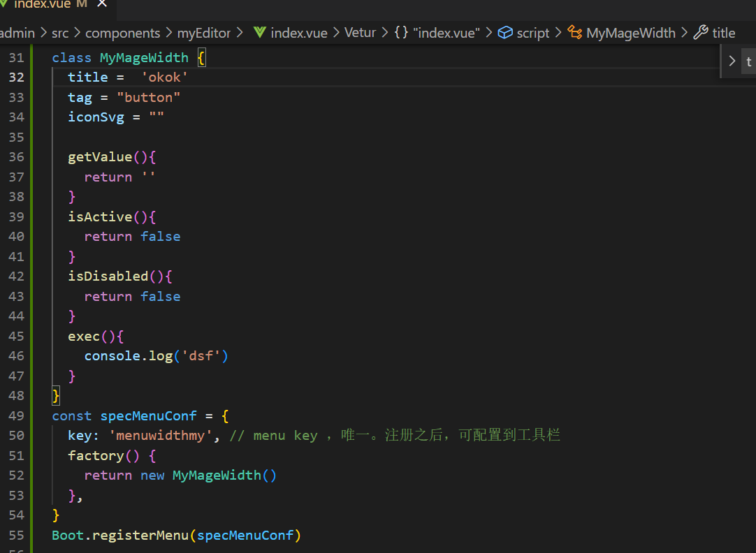Open the src breadcrumb folder

click(x=60, y=33)
